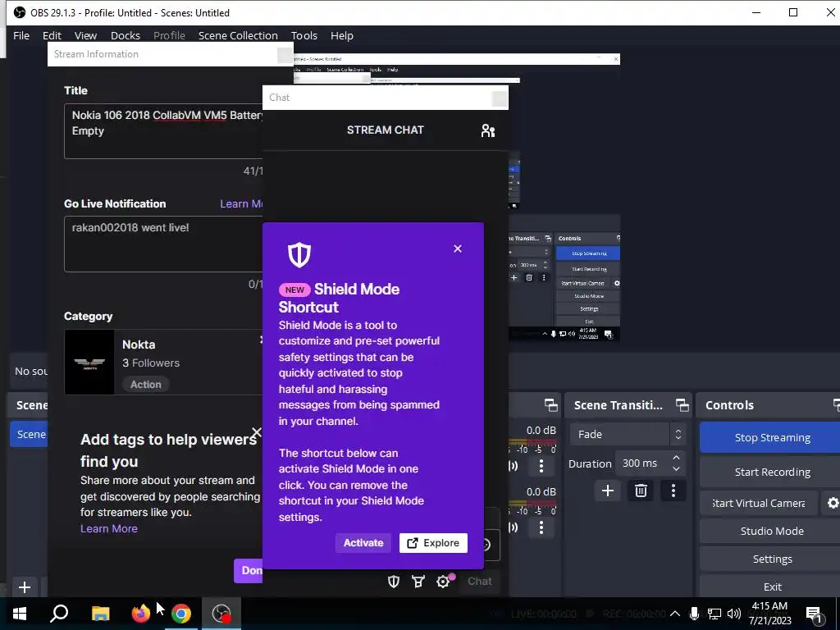Mute the lower mixer channel speaker
Screen dimensions: 840x630
point(514,527)
